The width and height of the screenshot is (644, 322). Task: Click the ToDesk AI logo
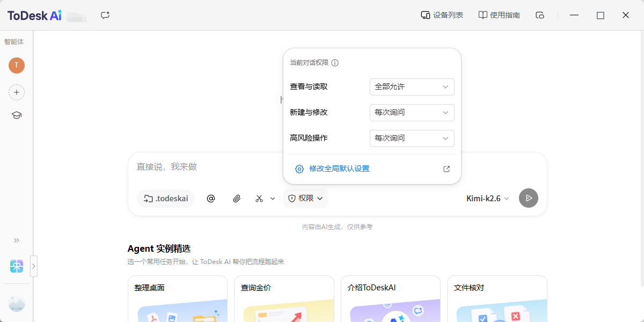(x=34, y=16)
